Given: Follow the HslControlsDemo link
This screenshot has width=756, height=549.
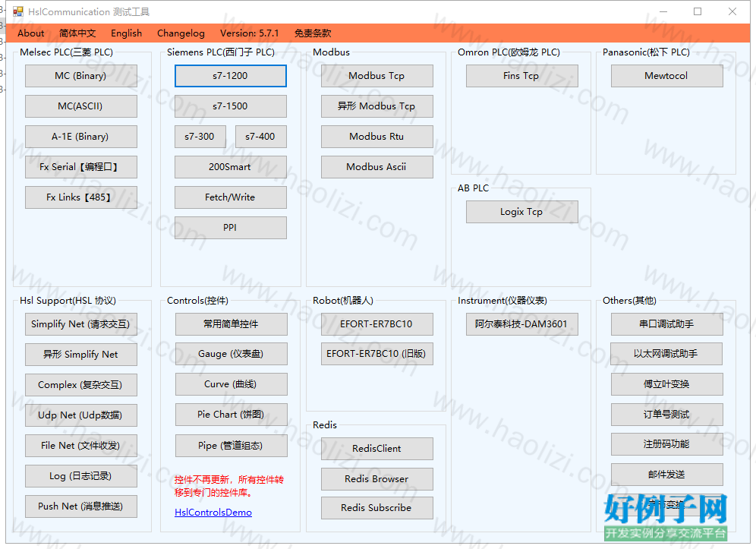Looking at the screenshot, I should tap(213, 513).
